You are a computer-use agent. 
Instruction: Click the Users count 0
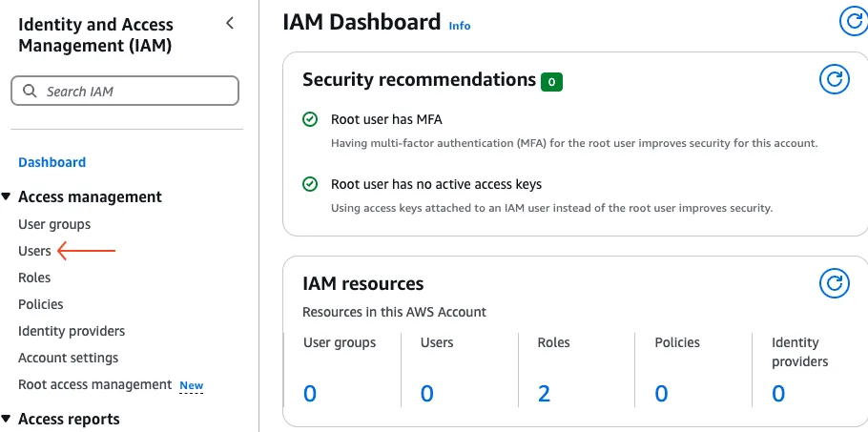[426, 393]
